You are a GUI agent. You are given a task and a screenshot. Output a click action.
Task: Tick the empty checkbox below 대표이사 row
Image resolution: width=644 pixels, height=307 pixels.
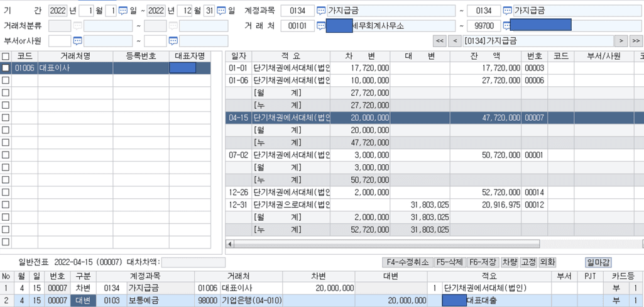pos(6,81)
